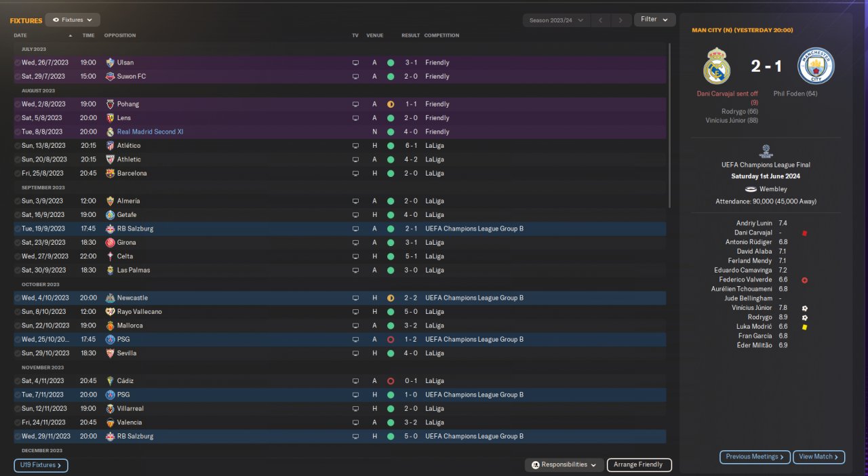Click the Suwon FC club badge
The image size is (868, 476).
point(110,77)
